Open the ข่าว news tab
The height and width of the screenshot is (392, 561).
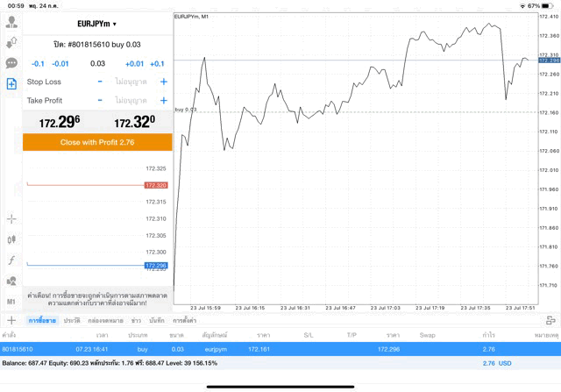click(x=136, y=321)
